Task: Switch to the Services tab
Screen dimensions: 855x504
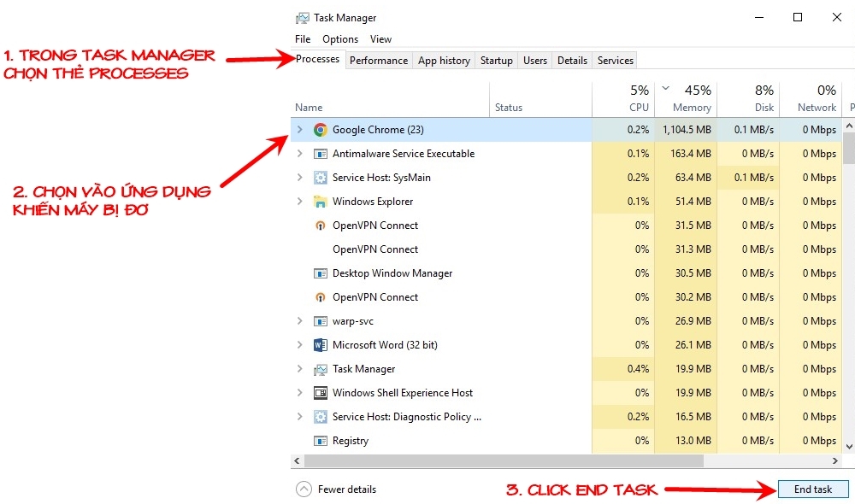Action: [615, 61]
